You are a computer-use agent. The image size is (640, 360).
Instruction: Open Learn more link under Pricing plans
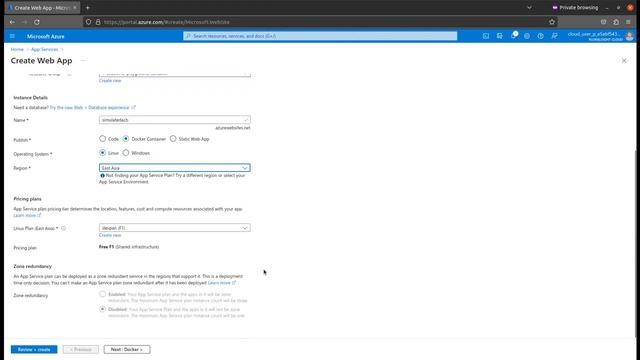27,215
